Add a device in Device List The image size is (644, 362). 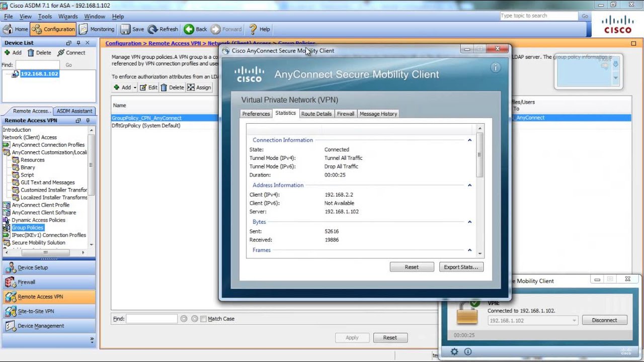(x=13, y=52)
